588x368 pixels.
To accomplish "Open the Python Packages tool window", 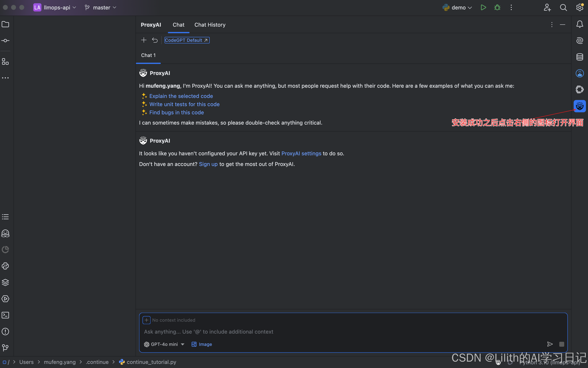I will [x=5, y=282].
